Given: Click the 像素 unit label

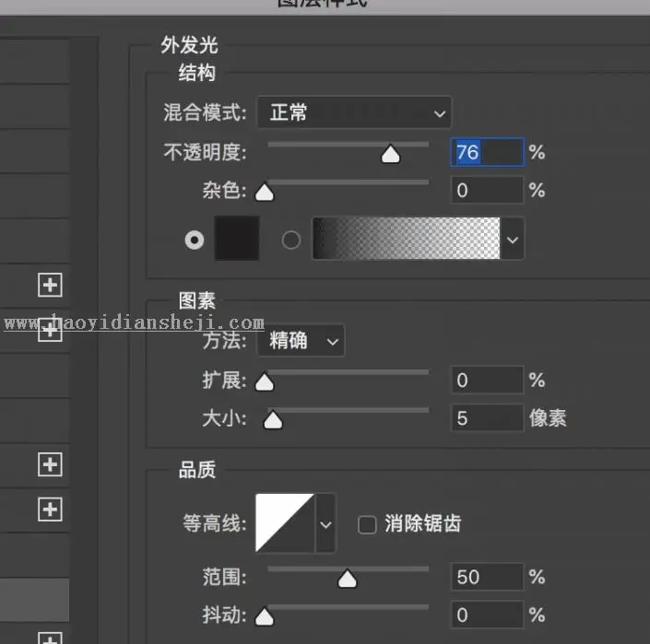Looking at the screenshot, I should coord(547,418).
